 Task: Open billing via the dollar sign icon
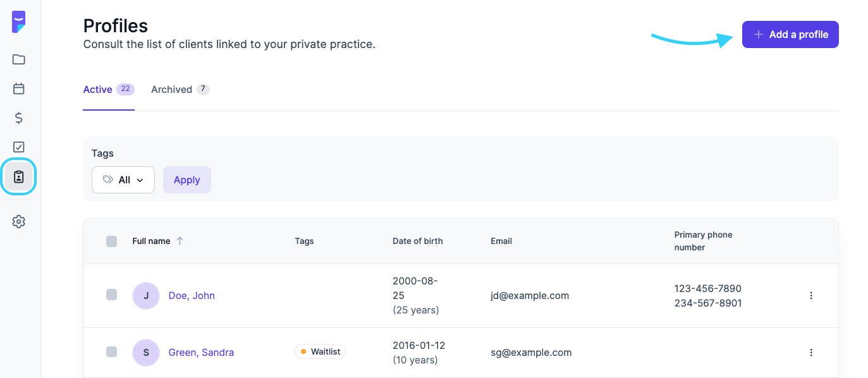[x=19, y=118]
